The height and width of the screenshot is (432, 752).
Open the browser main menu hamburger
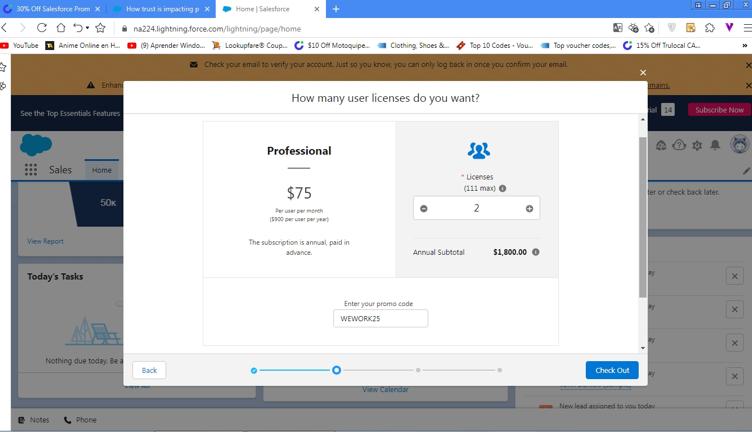coord(747,28)
